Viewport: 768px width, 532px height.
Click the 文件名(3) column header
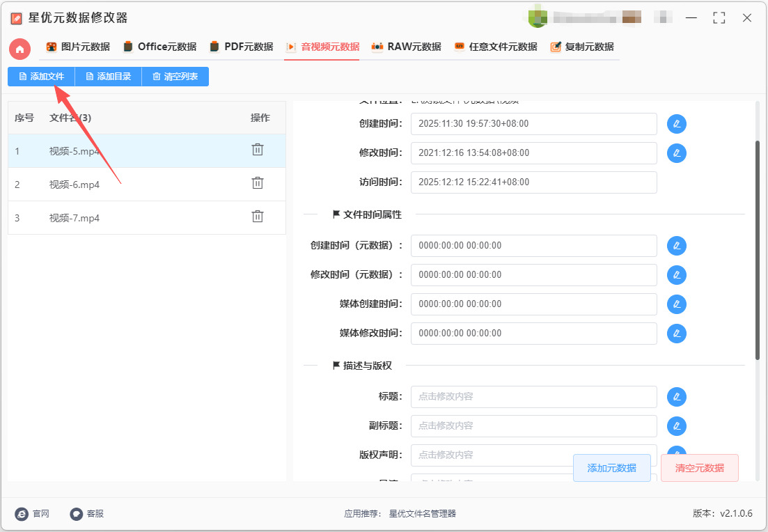coord(70,118)
